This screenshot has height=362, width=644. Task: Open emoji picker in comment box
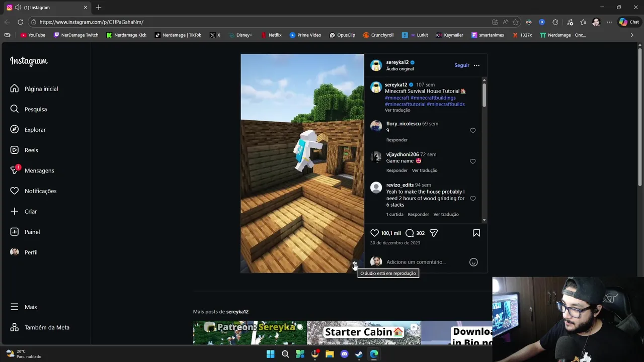click(473, 262)
